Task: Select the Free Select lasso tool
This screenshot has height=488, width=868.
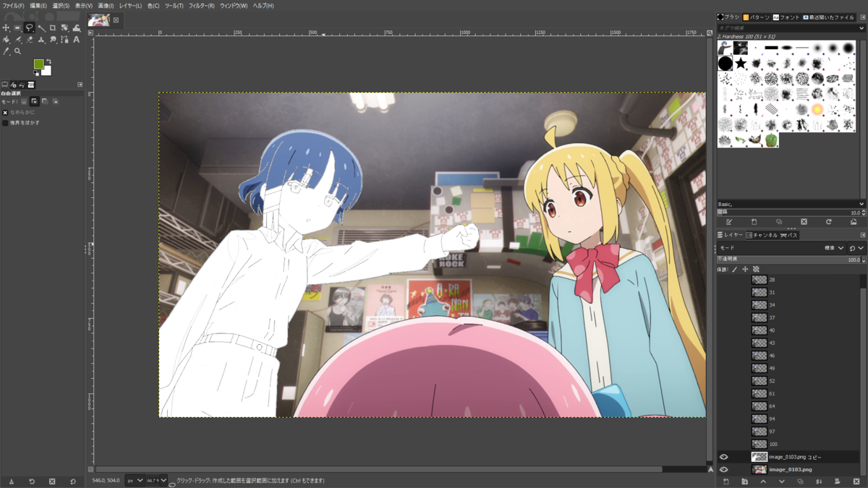Action: 29,28
